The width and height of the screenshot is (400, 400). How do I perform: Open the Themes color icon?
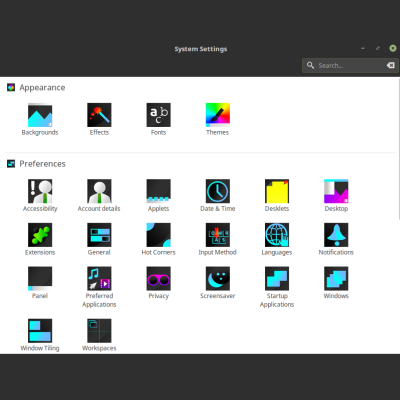click(218, 115)
